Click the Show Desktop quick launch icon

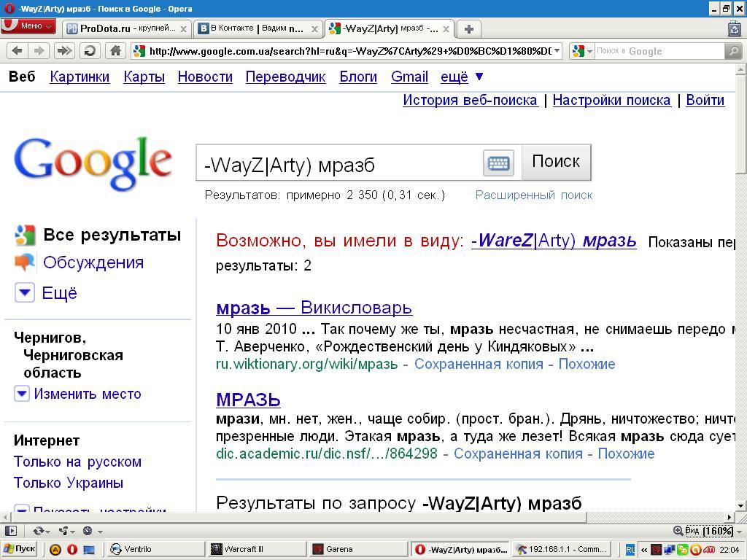(x=88, y=550)
